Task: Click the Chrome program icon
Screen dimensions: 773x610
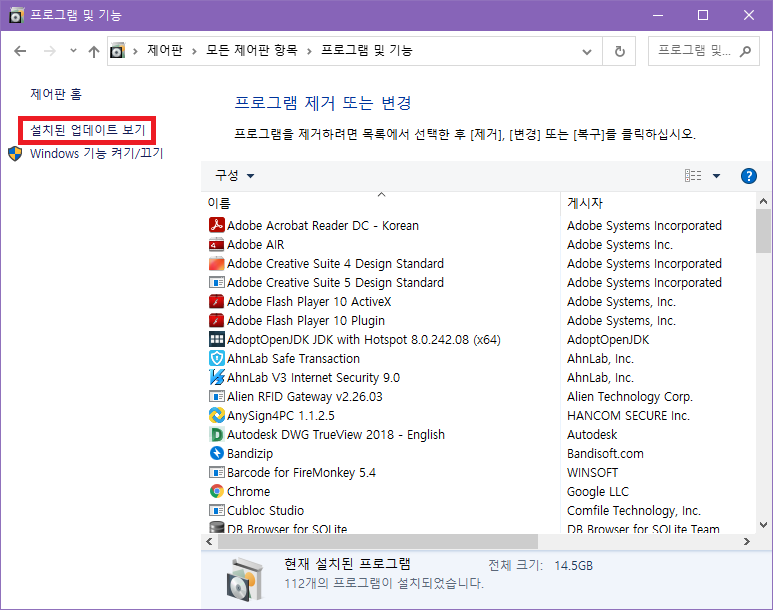Action: point(216,491)
